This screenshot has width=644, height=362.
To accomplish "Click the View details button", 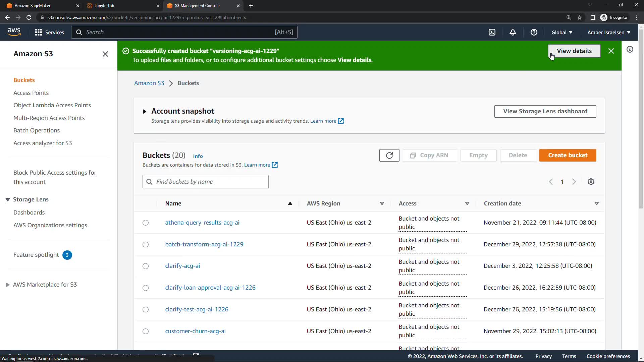I will [x=574, y=51].
